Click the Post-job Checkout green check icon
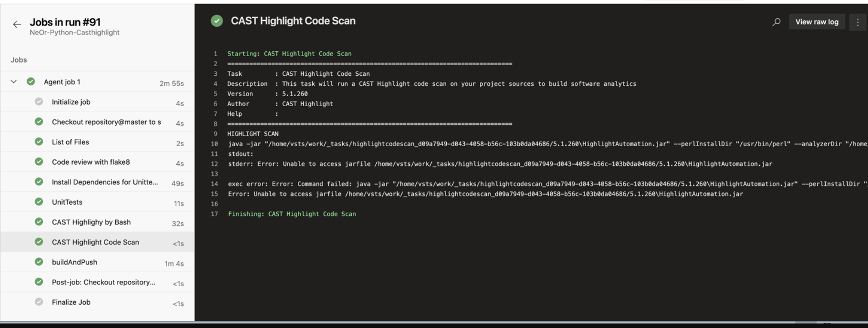The image size is (868, 328). point(39,282)
